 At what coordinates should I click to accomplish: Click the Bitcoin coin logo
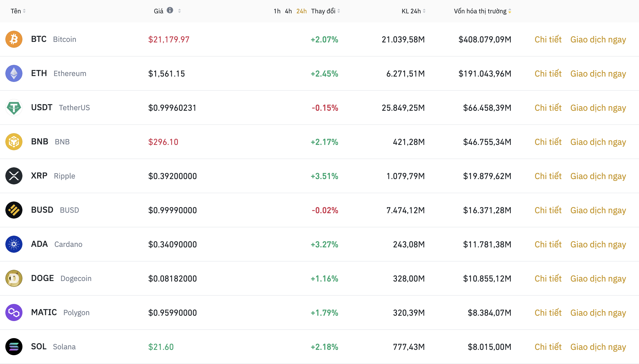[14, 39]
